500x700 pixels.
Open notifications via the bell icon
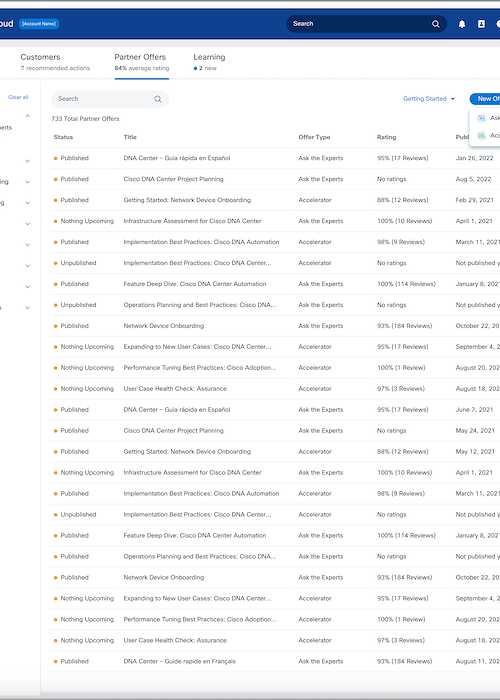click(462, 24)
